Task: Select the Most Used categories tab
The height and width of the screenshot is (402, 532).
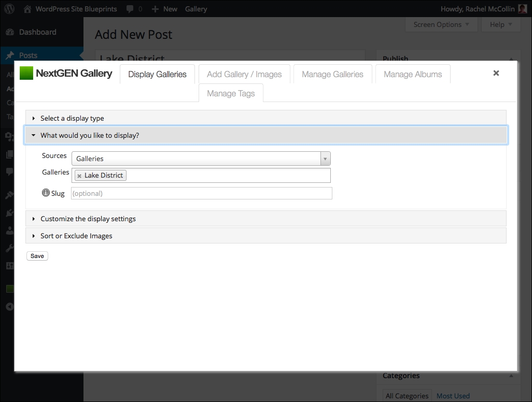Action: 453,396
